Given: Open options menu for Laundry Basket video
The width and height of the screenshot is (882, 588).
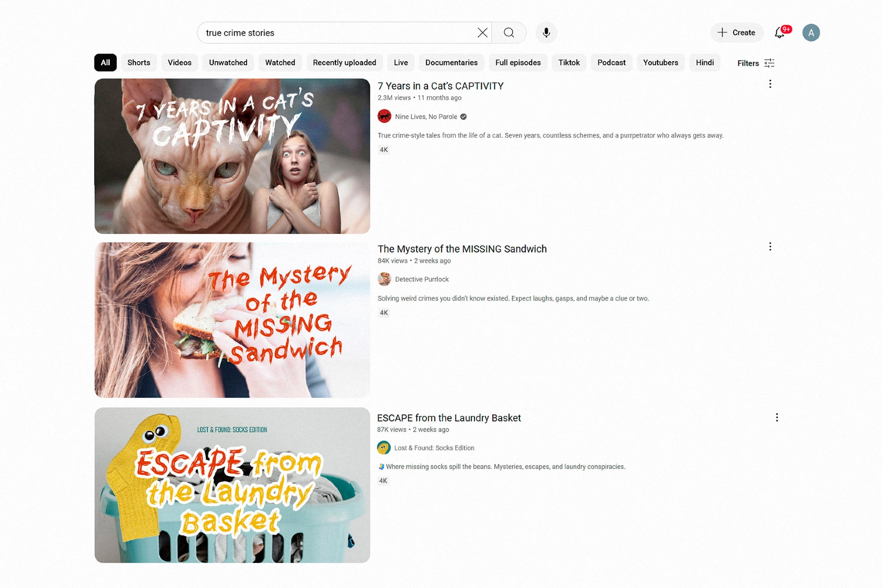Looking at the screenshot, I should coord(776,418).
